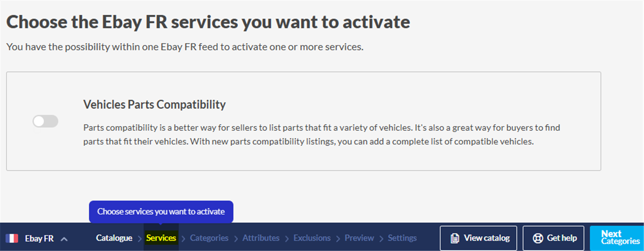644x251 pixels.
Task: Enable the Vehicles Parts Compatibility toggle
Action: (46, 122)
